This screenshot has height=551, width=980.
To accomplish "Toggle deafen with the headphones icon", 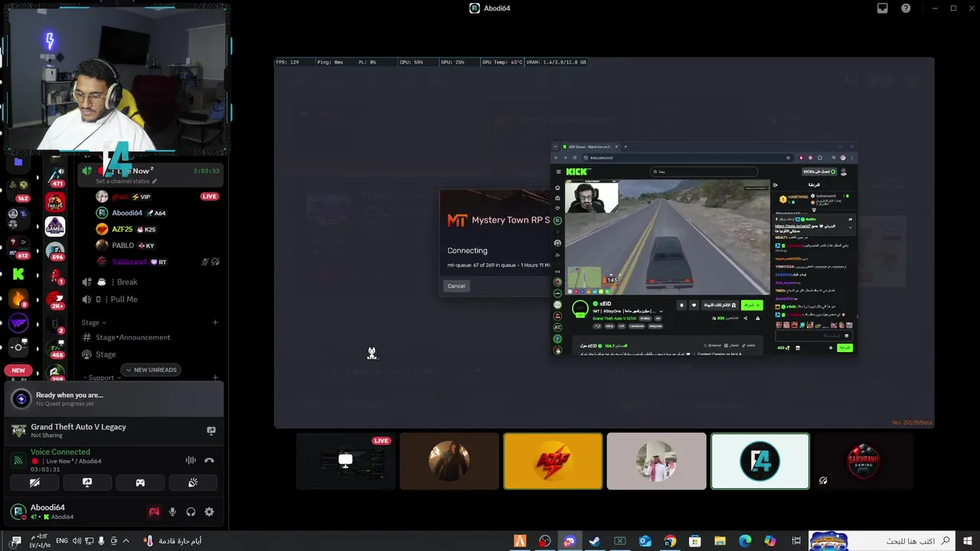I will (x=191, y=512).
